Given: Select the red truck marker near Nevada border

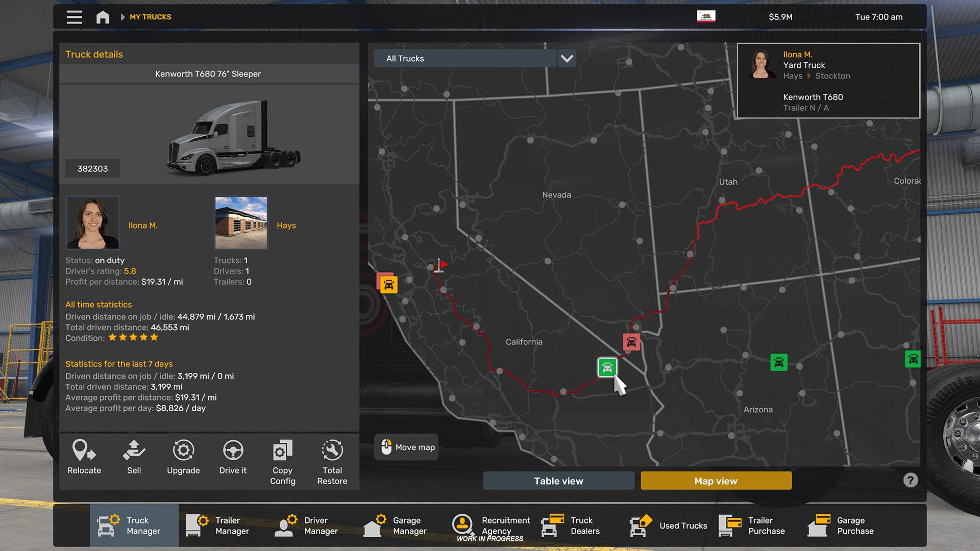Looking at the screenshot, I should pyautogui.click(x=631, y=342).
